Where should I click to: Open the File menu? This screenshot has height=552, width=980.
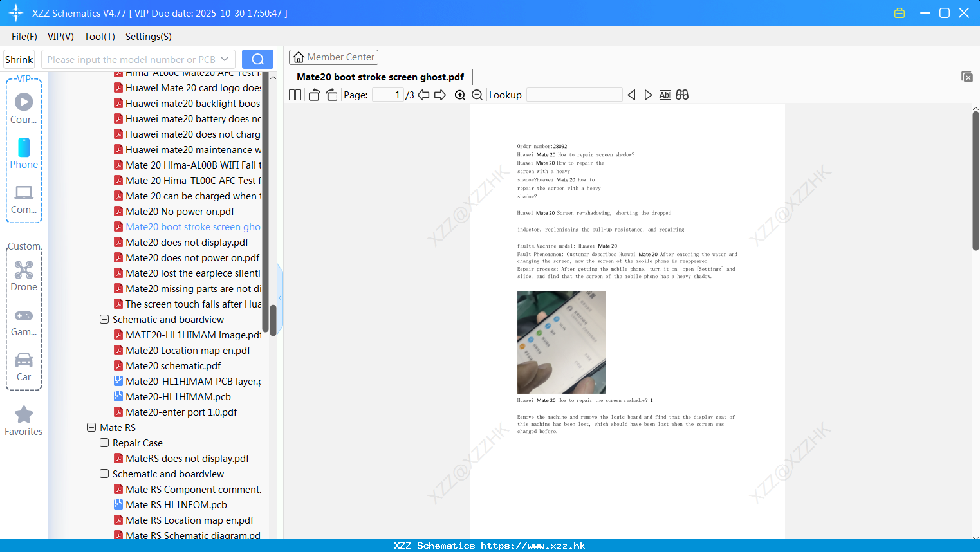[24, 37]
